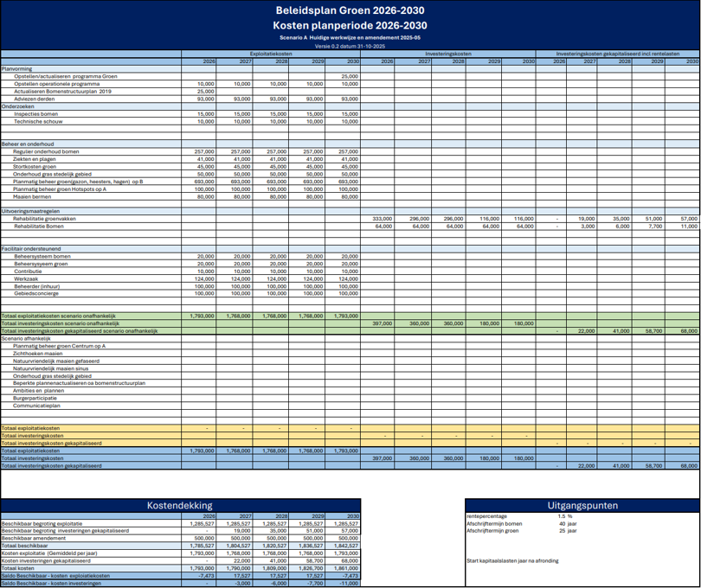
Task: Click Saldo Beschikbaar - kosten investeringen row
Action: (180, 583)
